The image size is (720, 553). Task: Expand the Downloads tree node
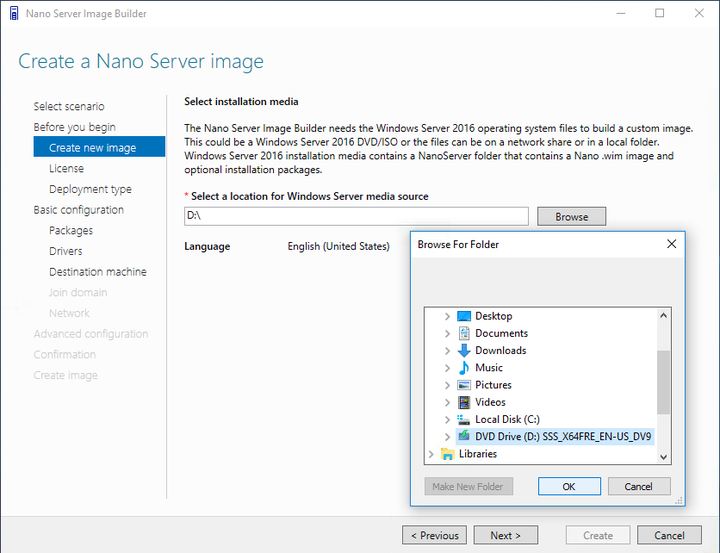447,350
